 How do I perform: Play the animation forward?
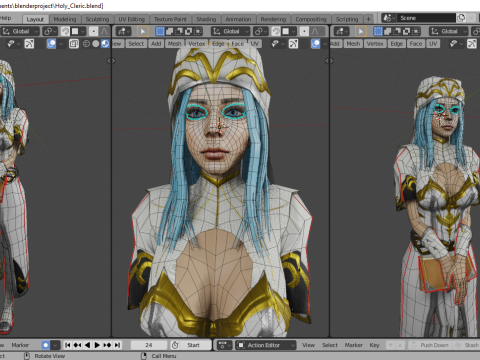97,345
